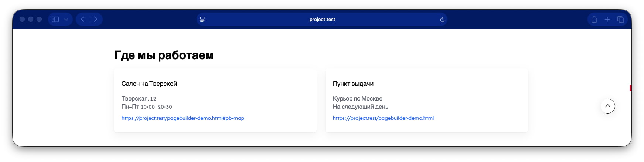Go forward with the right arrow

96,19
